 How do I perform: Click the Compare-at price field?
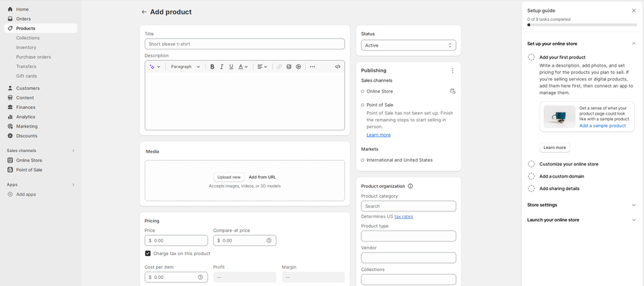(245, 240)
